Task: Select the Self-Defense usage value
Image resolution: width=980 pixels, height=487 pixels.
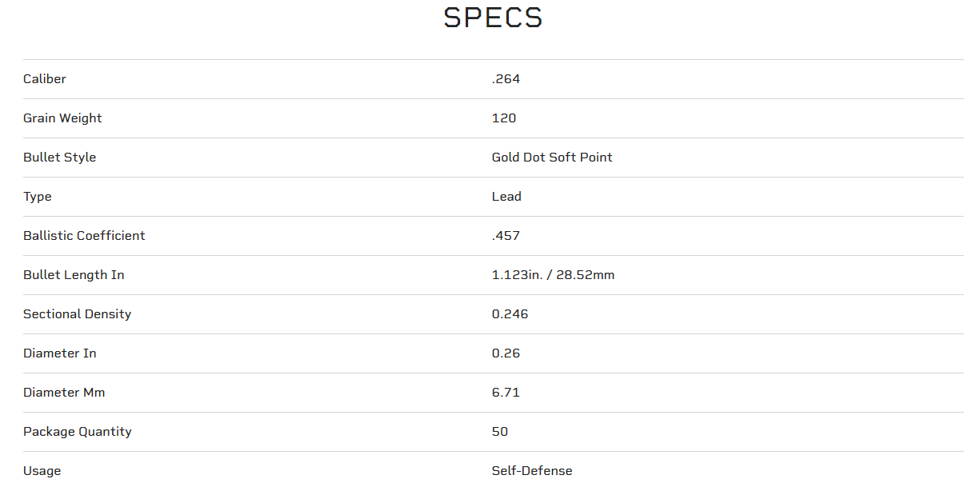Action: pos(532,471)
